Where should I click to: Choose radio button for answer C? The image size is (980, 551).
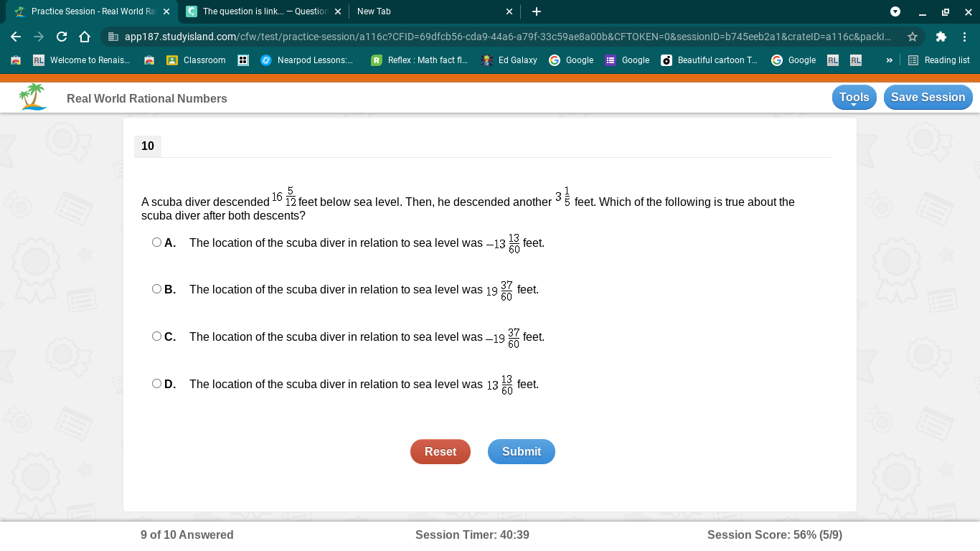156,336
